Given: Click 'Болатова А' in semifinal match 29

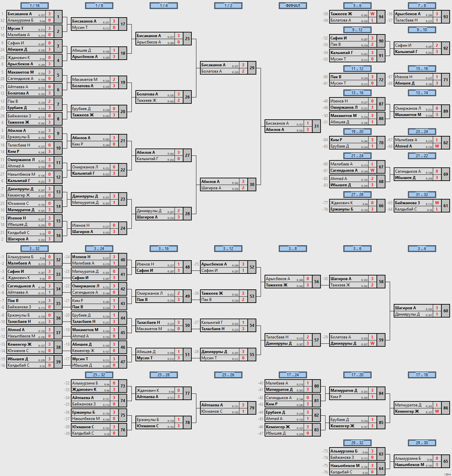Looking at the screenshot, I should pos(212,71).
